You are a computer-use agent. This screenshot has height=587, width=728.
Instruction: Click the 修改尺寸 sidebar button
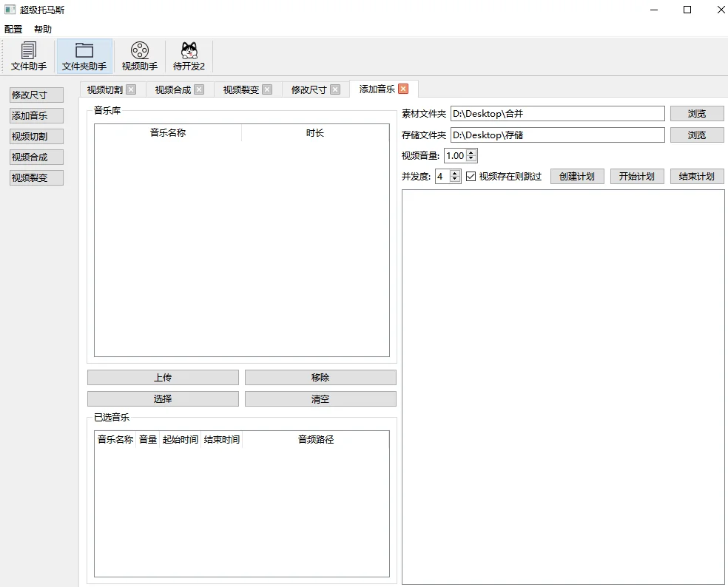click(37, 95)
